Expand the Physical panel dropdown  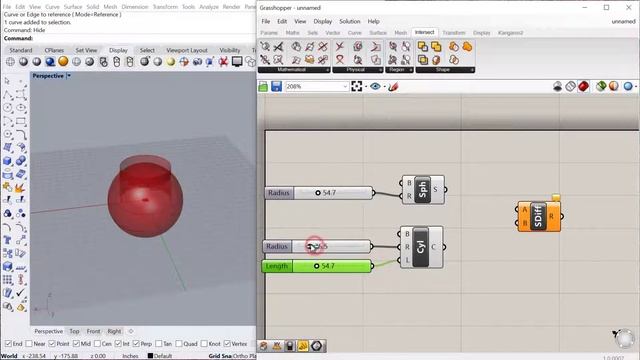coord(380,70)
